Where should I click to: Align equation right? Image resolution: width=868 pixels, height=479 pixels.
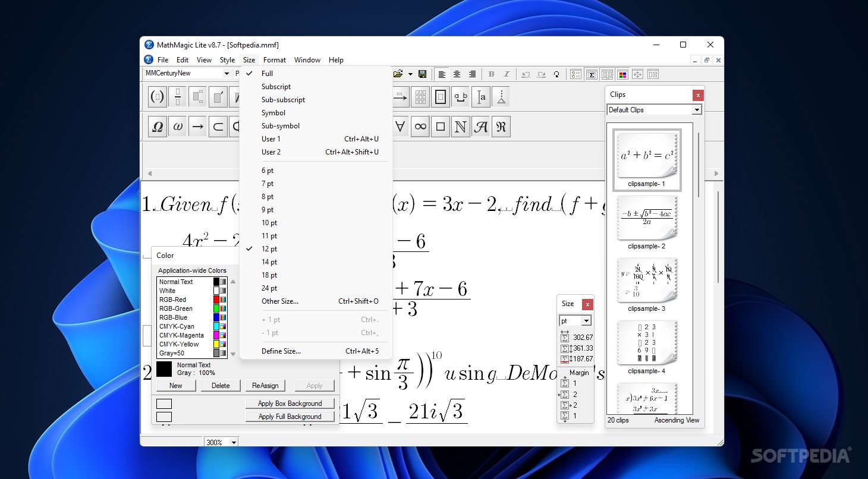473,74
